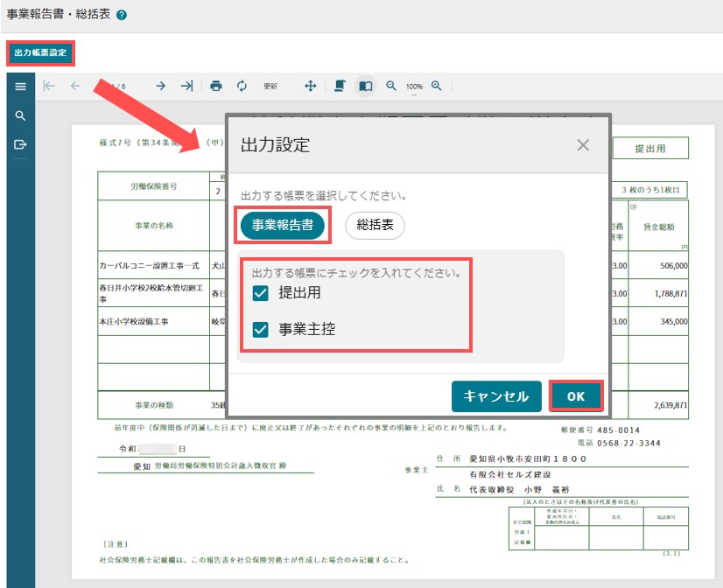Select the pan/move tool

[311, 86]
